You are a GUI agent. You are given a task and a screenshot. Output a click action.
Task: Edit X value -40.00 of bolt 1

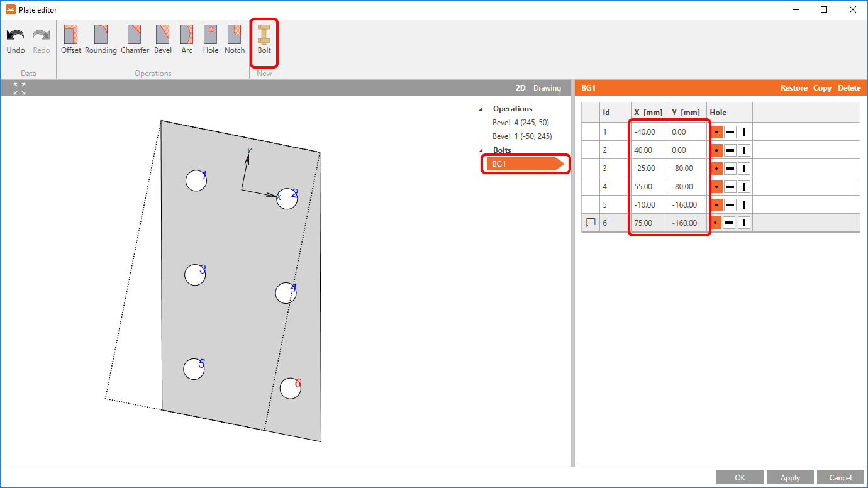click(x=650, y=132)
